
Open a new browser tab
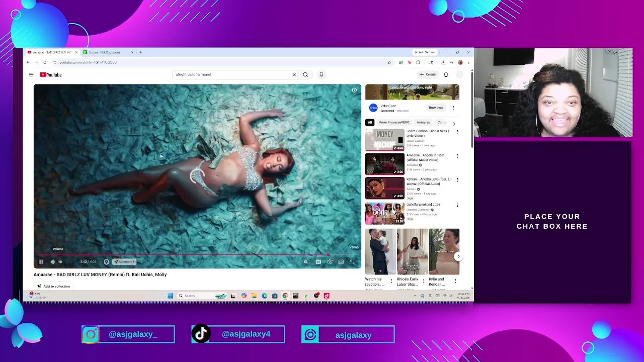[x=140, y=52]
